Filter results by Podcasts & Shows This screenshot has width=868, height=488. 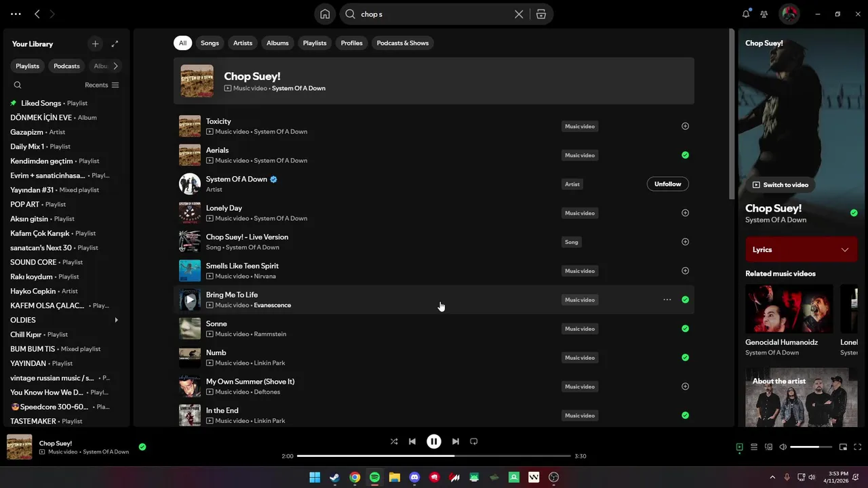pyautogui.click(x=403, y=43)
